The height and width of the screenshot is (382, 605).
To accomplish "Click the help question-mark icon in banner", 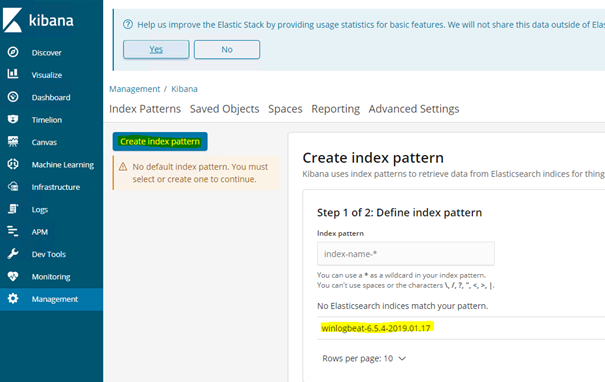I will click(128, 24).
